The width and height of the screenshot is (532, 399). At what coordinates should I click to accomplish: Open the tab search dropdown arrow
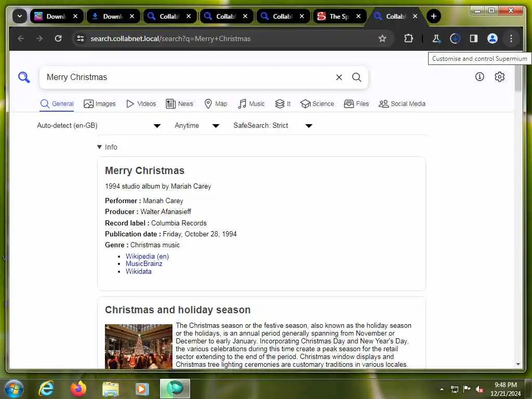tap(20, 16)
